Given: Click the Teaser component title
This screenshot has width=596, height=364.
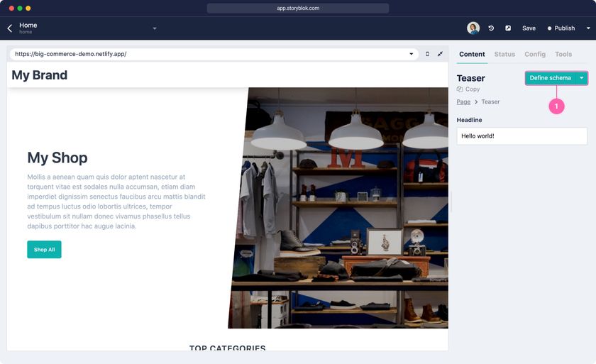Looking at the screenshot, I should tap(470, 78).
